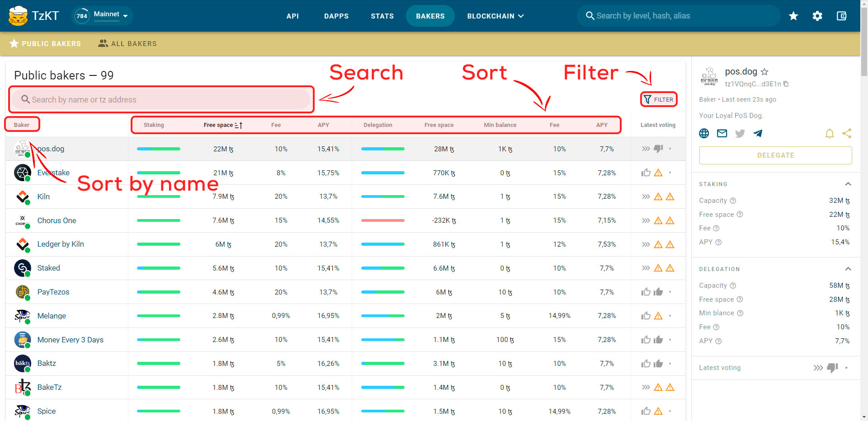Open Spice baker link
Screen dimensions: 868x421
coord(47,411)
